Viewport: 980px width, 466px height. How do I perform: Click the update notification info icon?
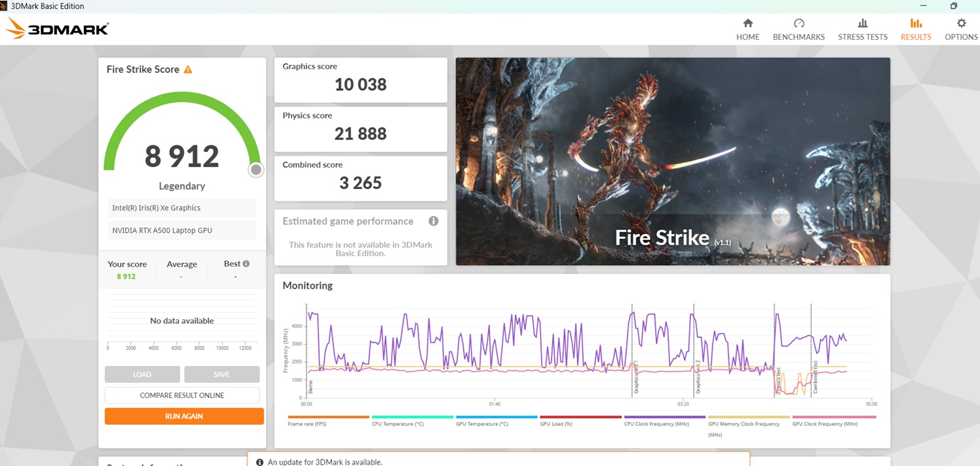point(260,462)
